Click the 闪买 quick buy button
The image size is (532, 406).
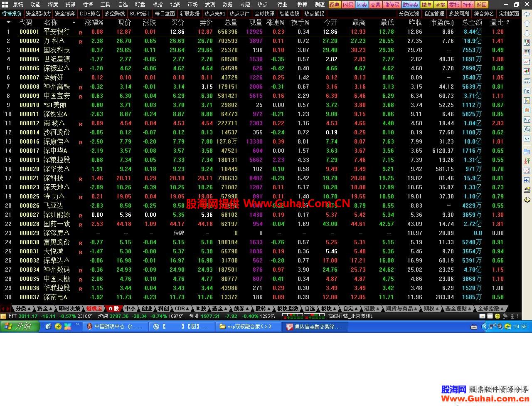[348, 5]
